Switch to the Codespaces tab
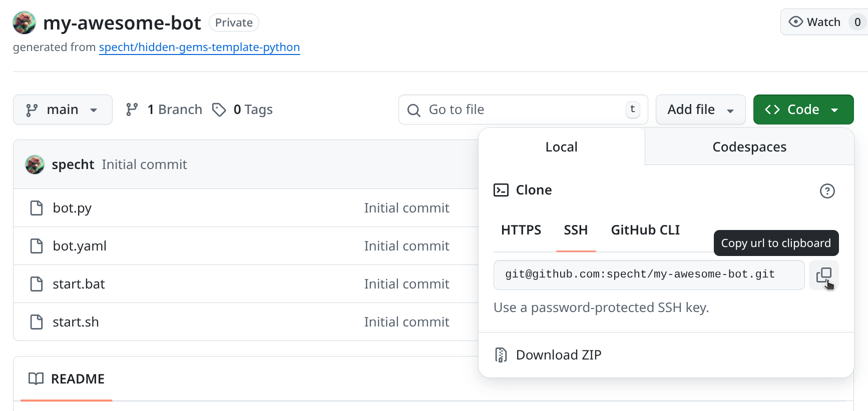Viewport: 868px width, 411px height. coord(749,147)
